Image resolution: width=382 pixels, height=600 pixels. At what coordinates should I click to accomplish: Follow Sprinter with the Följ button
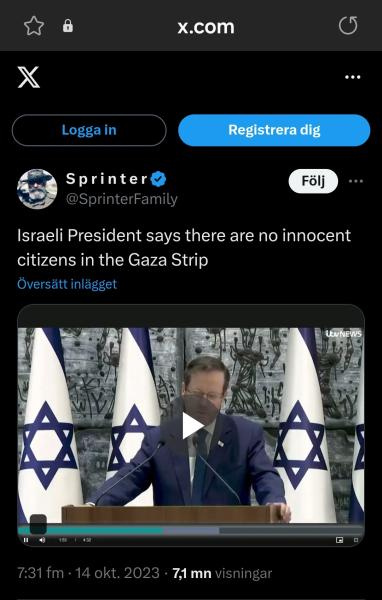pos(313,181)
